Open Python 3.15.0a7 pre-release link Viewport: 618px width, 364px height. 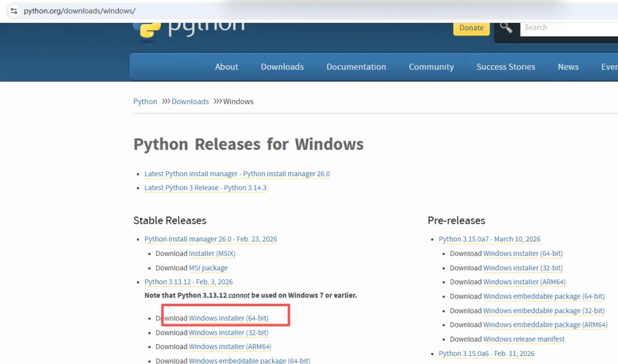(489, 239)
